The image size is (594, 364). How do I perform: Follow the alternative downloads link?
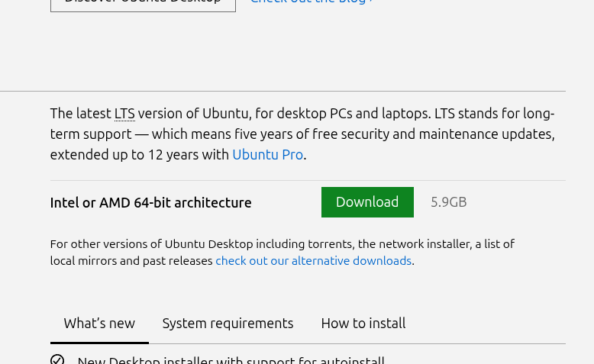(x=313, y=261)
